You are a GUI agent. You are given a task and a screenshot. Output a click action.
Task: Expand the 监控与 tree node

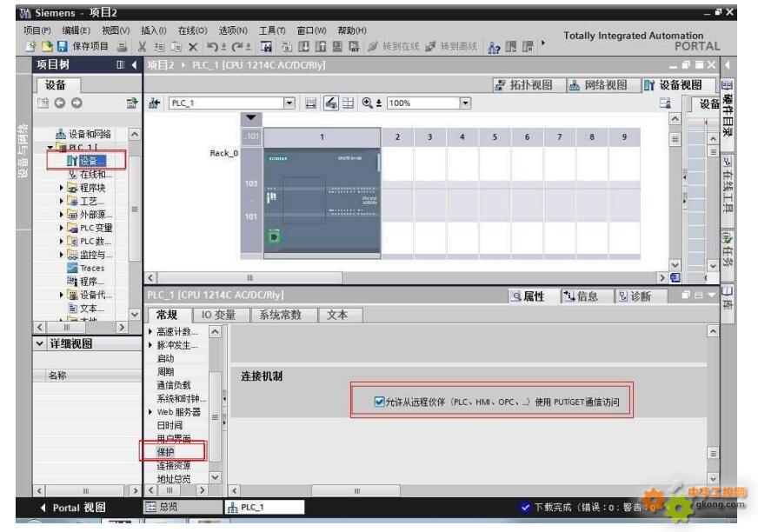(62, 255)
